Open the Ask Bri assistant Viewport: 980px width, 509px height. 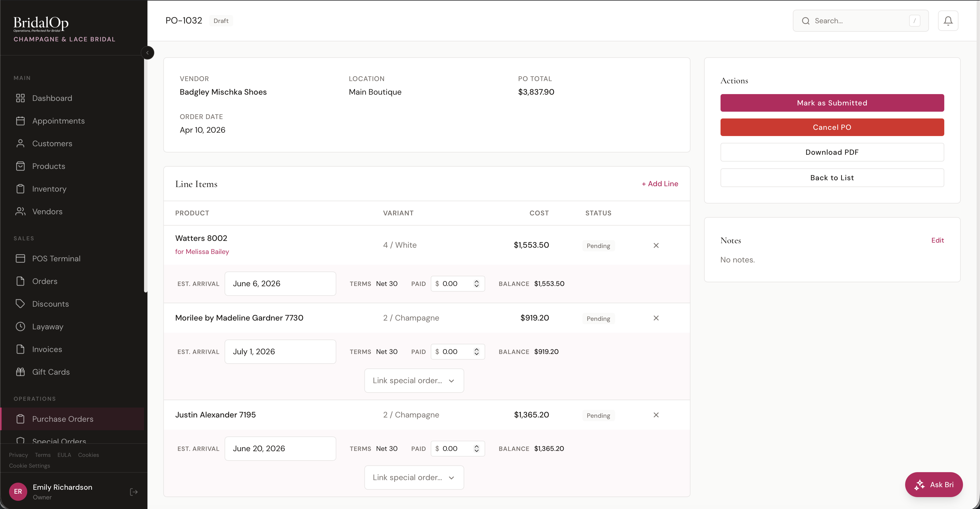pos(933,485)
